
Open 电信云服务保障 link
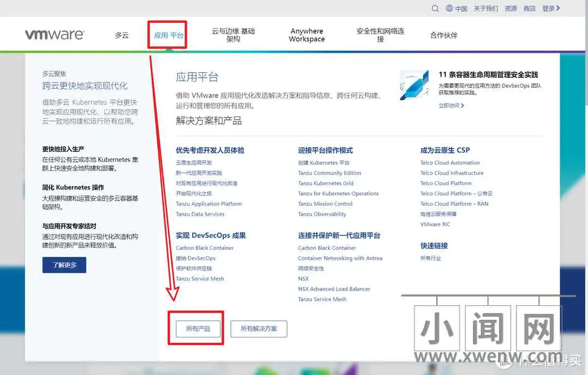tap(438, 214)
